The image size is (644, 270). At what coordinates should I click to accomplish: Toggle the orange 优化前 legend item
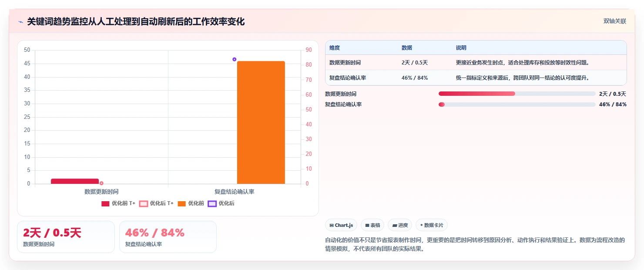tap(191, 203)
